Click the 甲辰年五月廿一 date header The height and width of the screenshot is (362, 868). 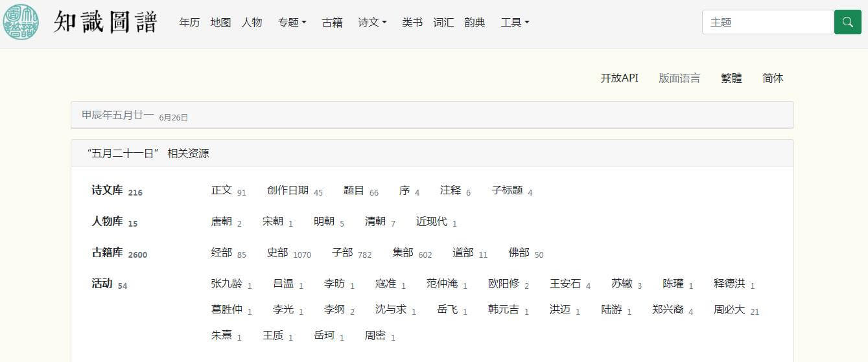coord(118,115)
